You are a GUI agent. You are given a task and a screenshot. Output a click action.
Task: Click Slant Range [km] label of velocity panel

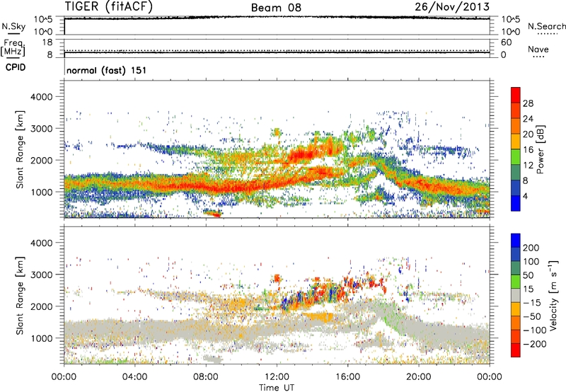20,295
